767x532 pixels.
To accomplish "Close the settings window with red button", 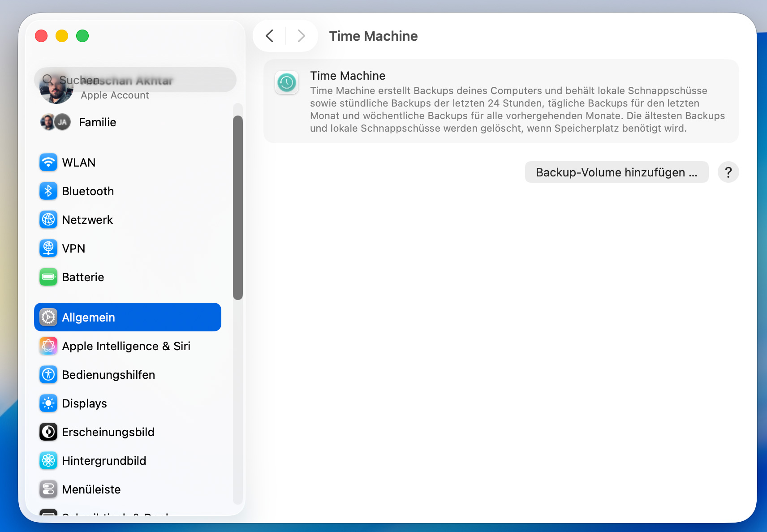I will (x=41, y=36).
